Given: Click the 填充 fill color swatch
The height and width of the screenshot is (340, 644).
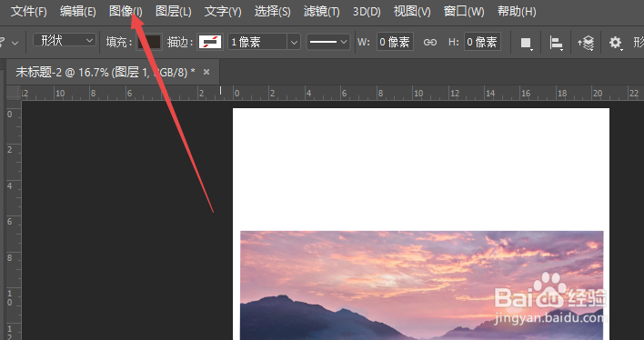Looking at the screenshot, I should [149, 42].
